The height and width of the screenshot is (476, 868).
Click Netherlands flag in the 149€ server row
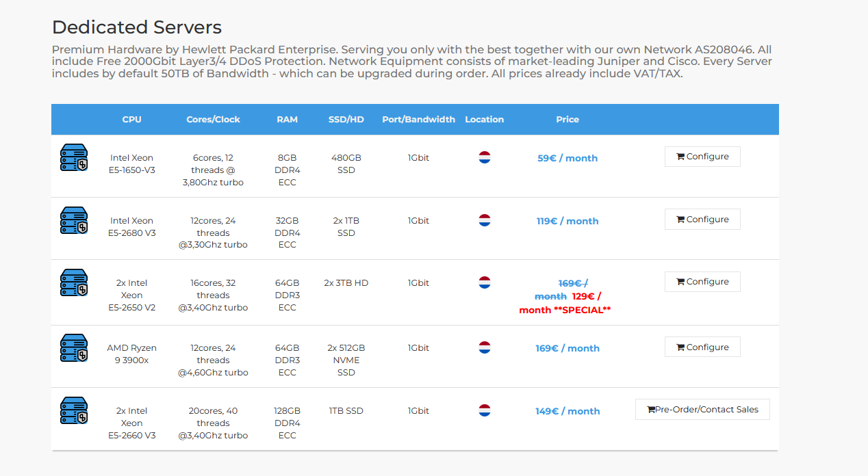485,410
